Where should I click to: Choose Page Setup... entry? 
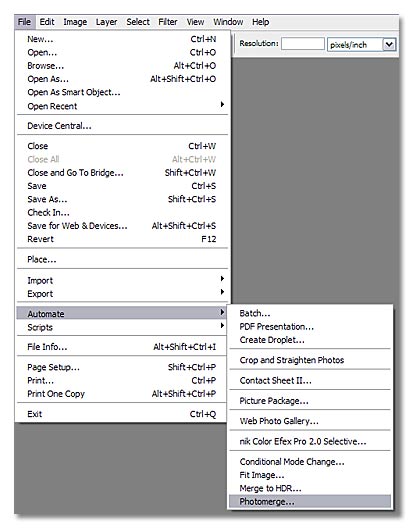[x=122, y=367]
